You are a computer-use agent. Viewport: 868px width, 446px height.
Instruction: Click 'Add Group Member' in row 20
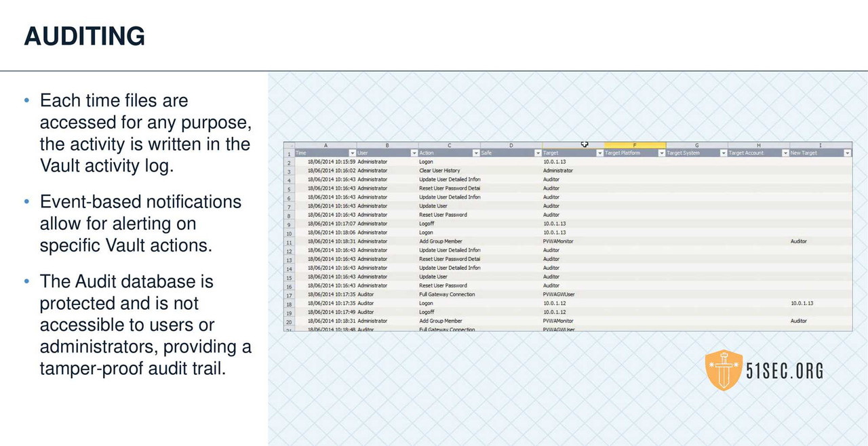(x=441, y=321)
